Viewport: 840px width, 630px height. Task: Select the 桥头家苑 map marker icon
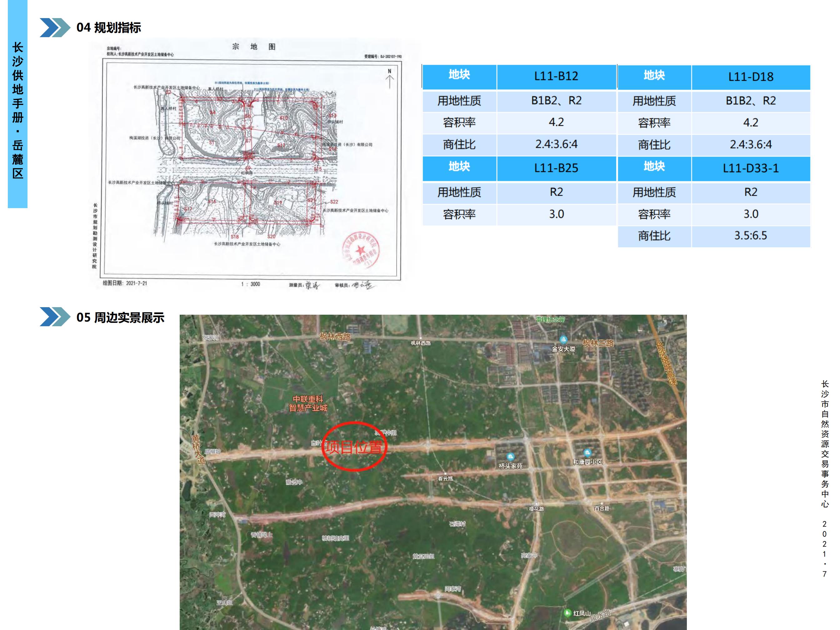(x=510, y=457)
